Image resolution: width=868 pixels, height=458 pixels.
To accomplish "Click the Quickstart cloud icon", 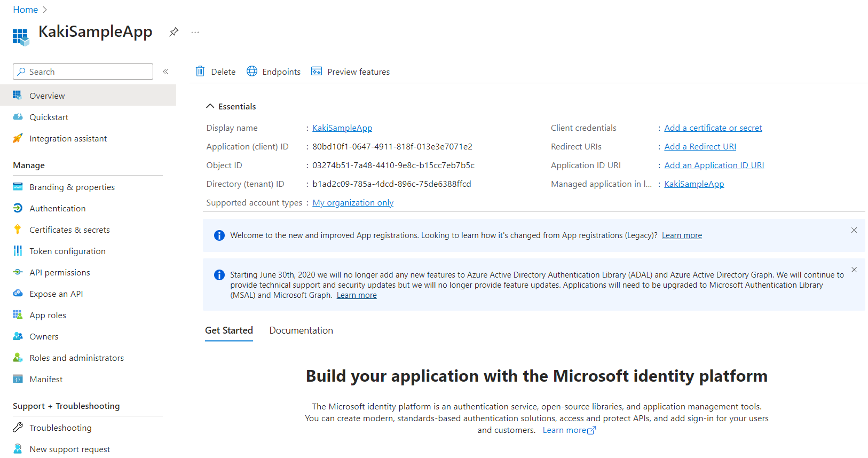I will [18, 116].
